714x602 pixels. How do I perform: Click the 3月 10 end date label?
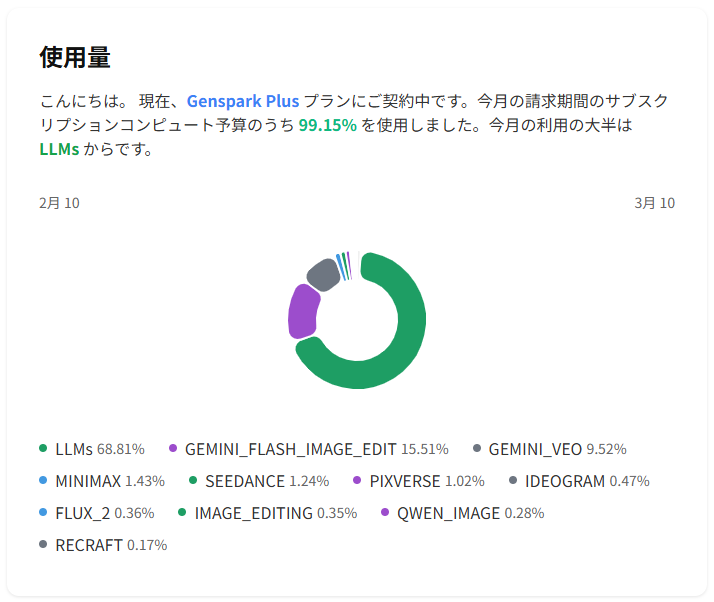coord(655,203)
